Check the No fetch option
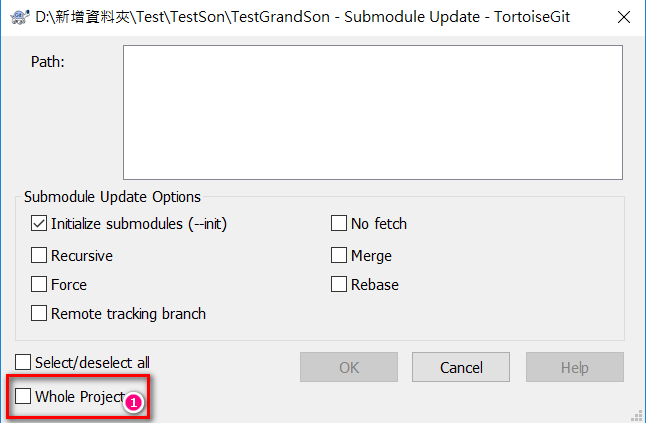The width and height of the screenshot is (646, 423). (339, 224)
